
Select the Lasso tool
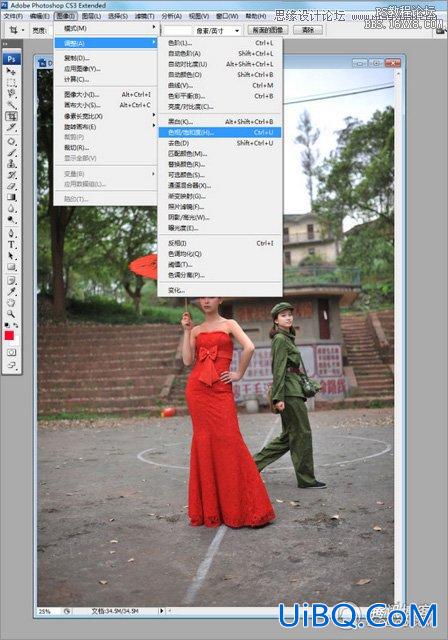coord(11,94)
